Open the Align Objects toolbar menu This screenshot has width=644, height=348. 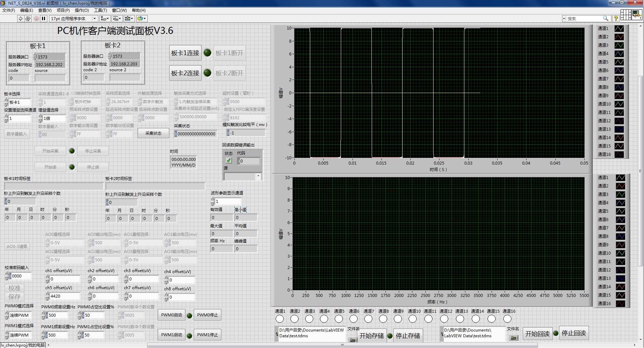(105, 18)
